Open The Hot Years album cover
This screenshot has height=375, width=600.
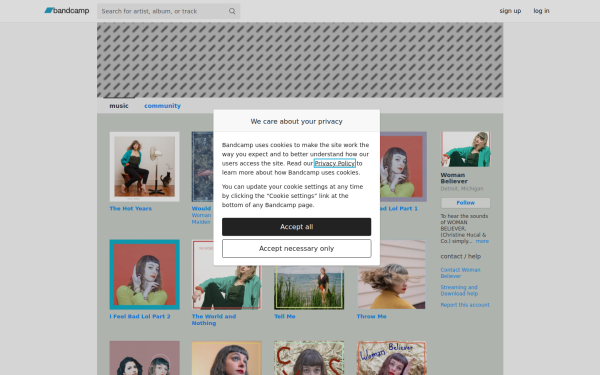click(x=145, y=167)
